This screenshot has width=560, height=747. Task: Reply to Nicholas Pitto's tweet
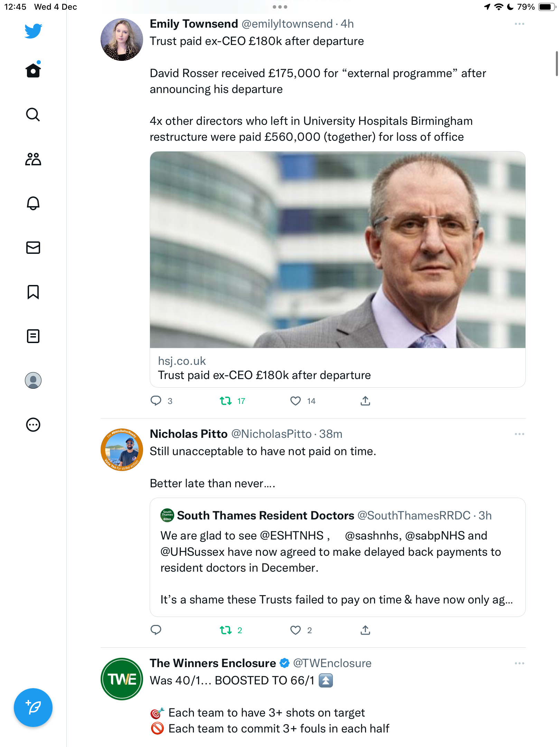click(x=156, y=630)
